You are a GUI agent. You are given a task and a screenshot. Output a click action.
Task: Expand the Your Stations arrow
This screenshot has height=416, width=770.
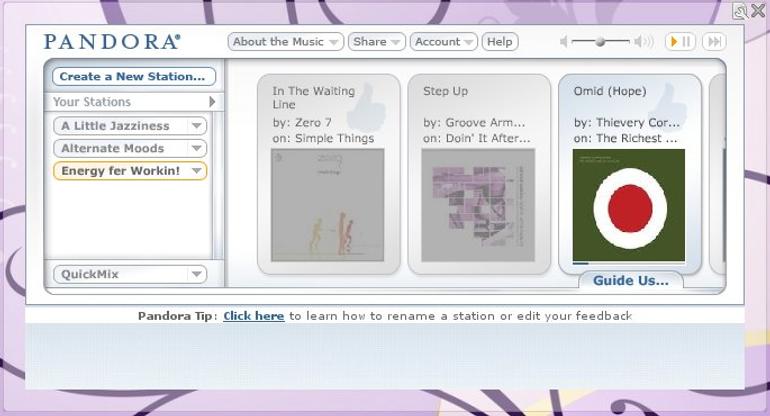pos(212,102)
